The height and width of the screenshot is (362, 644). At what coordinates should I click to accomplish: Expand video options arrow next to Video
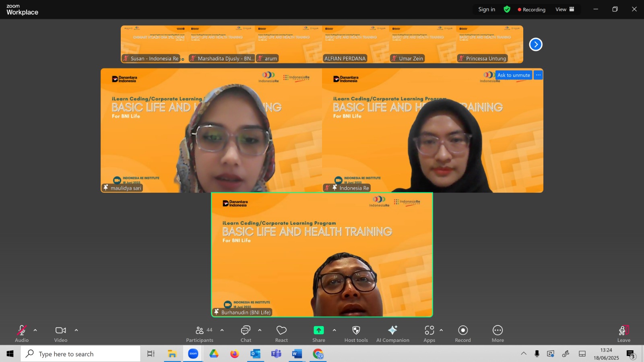[x=76, y=330]
